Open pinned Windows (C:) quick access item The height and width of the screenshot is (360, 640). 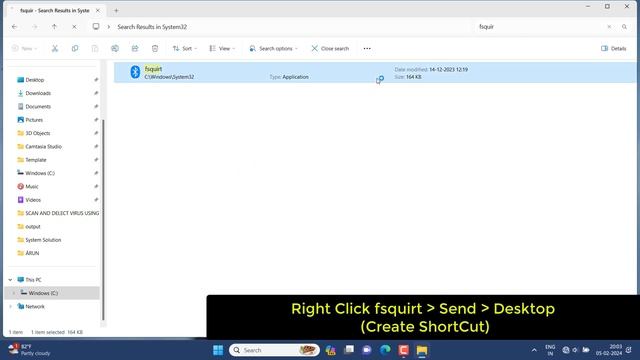40,173
